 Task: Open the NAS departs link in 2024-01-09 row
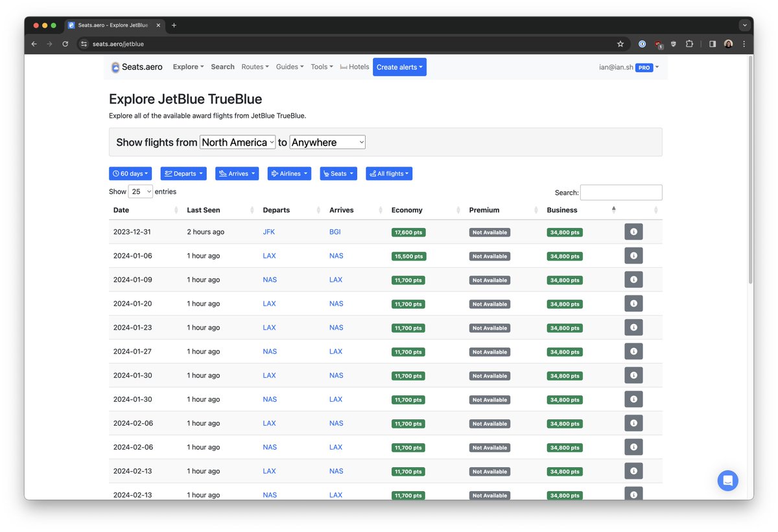point(270,280)
